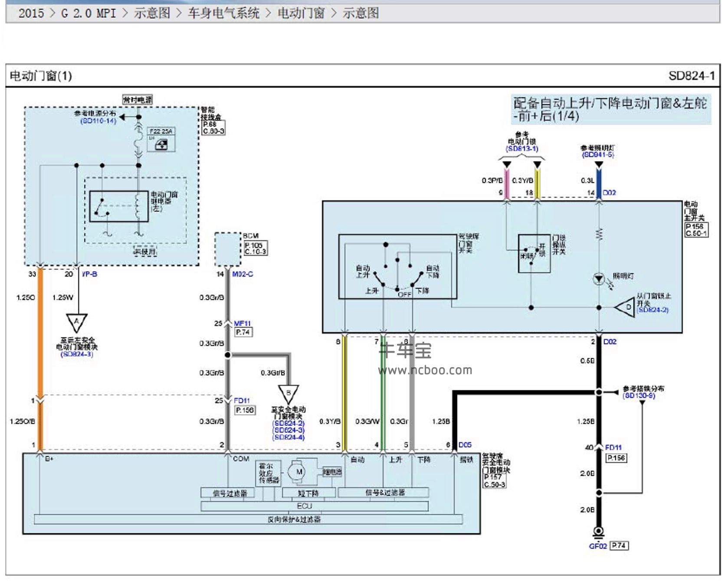Select connector label D05

coord(465,445)
